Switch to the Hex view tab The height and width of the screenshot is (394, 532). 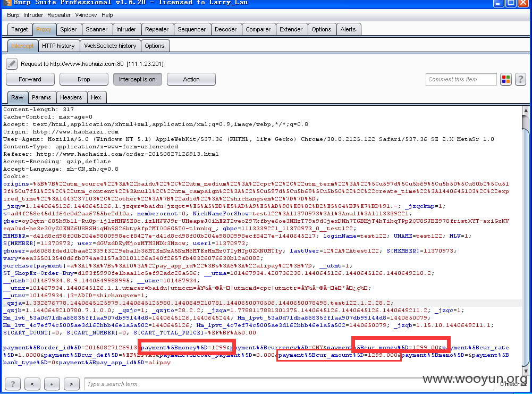(96, 97)
